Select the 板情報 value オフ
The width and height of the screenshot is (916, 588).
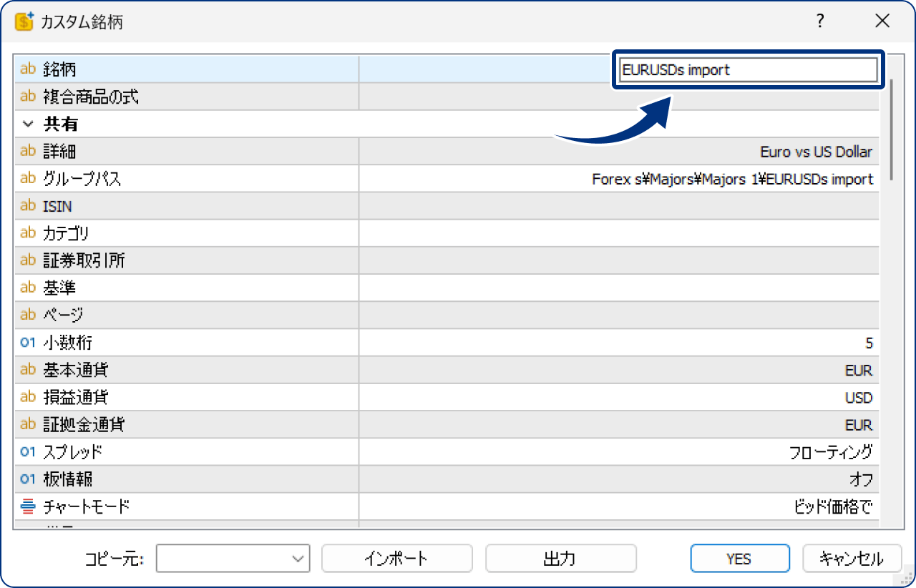click(x=861, y=479)
